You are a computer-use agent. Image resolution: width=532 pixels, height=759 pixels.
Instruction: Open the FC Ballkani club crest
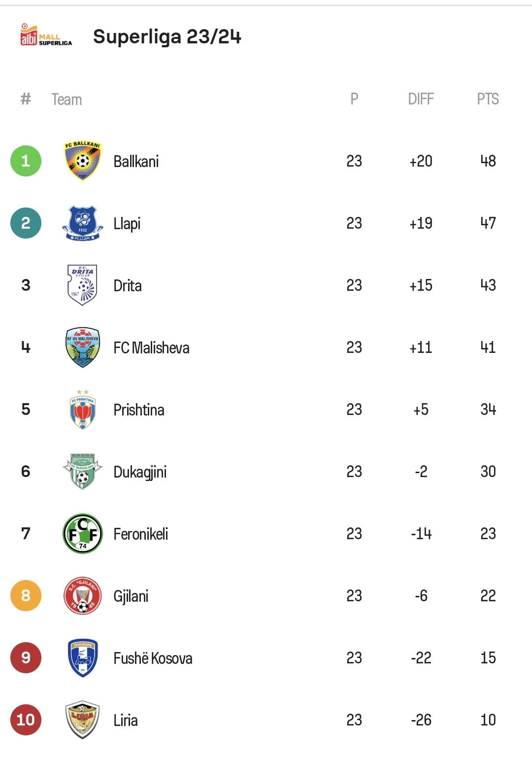tap(83, 161)
